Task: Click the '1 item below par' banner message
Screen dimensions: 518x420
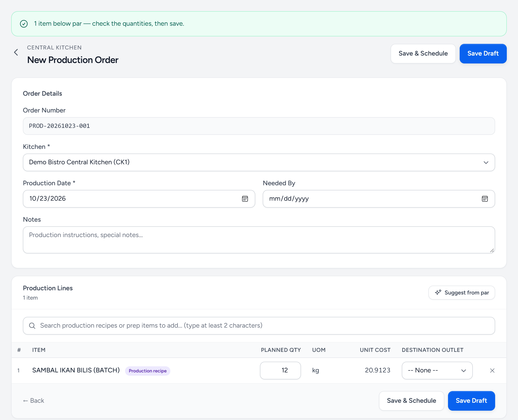Action: click(109, 24)
